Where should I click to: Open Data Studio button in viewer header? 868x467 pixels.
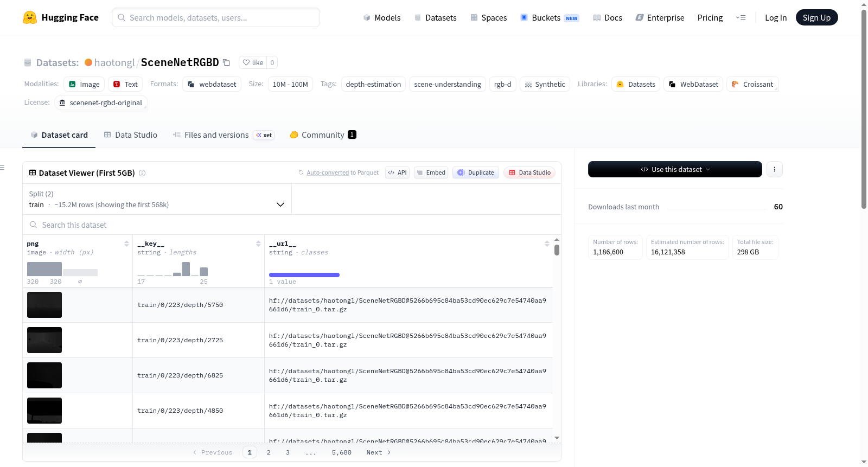click(529, 172)
